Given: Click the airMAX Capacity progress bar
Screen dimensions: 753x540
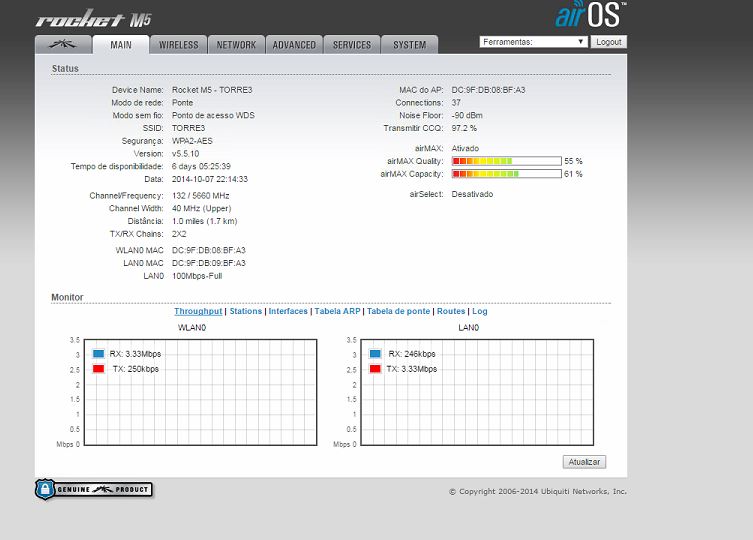Looking at the screenshot, I should 506,174.
